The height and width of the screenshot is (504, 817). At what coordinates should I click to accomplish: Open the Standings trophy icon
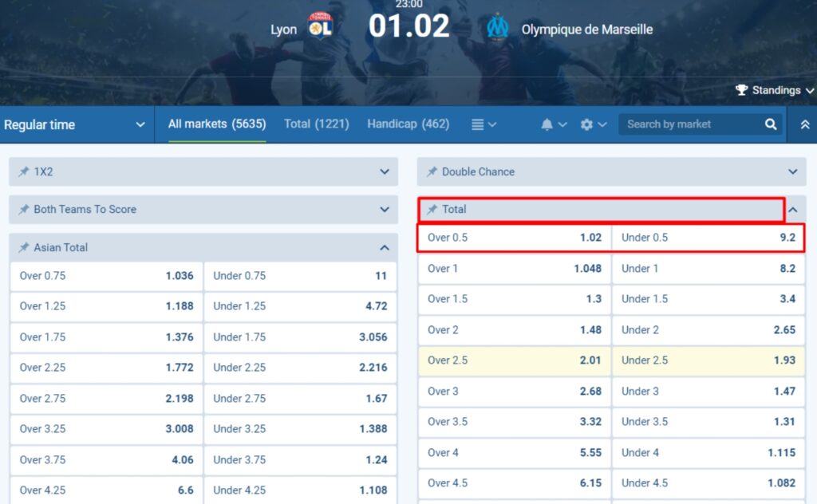744,90
